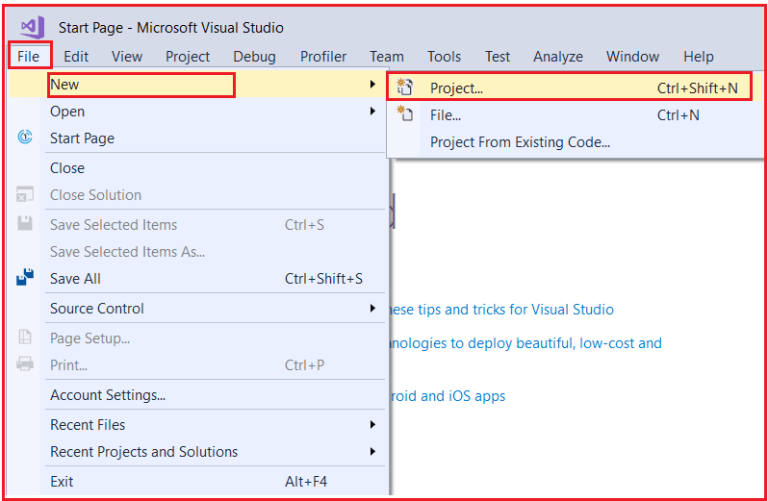The width and height of the screenshot is (768, 501).
Task: Click the new File icon in submenu
Action: click(x=405, y=114)
